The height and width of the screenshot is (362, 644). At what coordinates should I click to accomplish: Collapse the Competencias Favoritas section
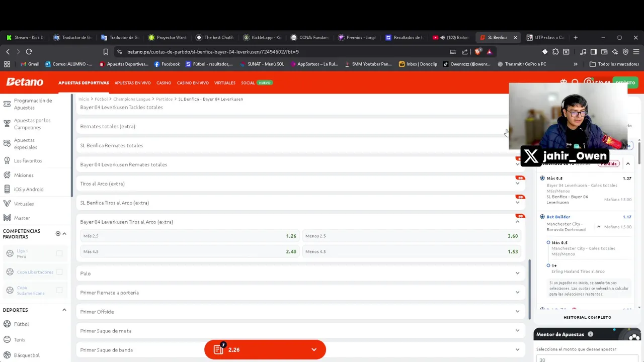coord(64,233)
